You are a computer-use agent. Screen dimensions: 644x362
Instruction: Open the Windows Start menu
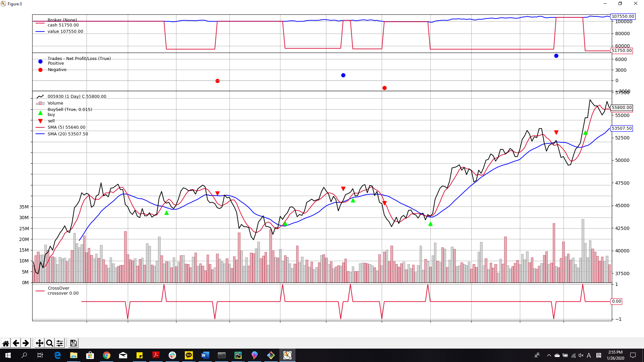[x=8, y=355]
